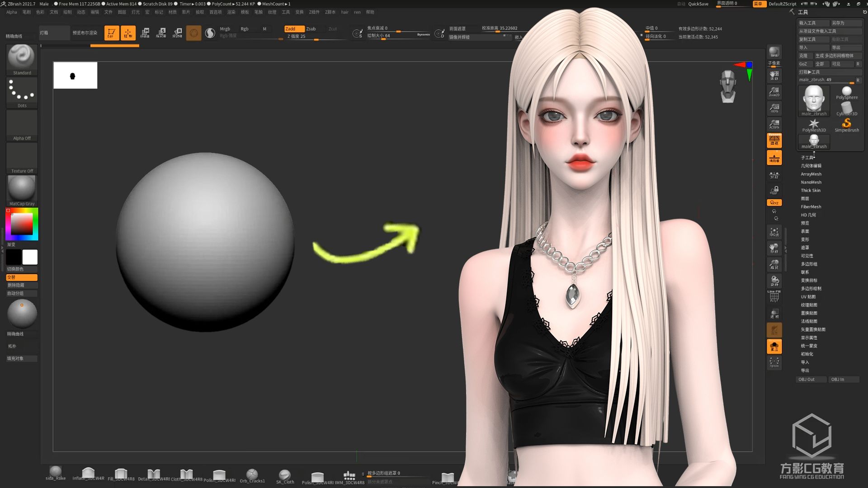This screenshot has width=868, height=488.
Task: Click the QuickSave button
Action: pos(698,4)
